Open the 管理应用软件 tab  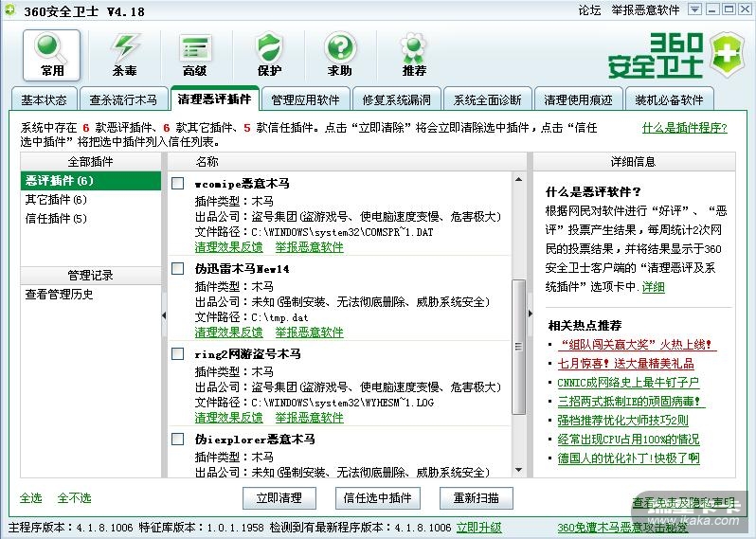pyautogui.click(x=305, y=99)
